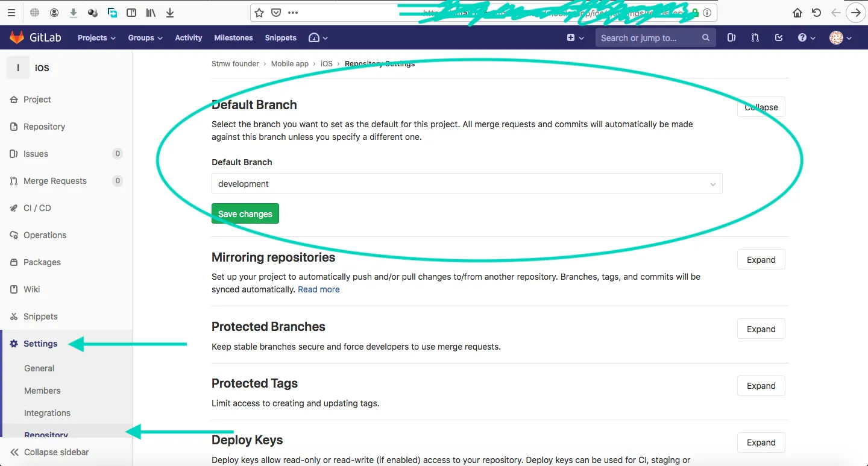The width and height of the screenshot is (868, 466).
Task: Click the Save changes button
Action: click(x=245, y=213)
